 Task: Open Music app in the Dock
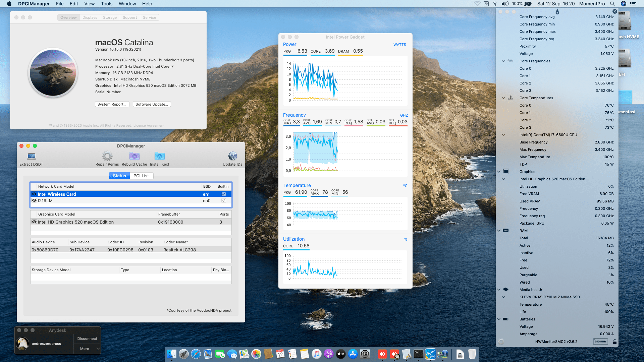tap(317, 354)
